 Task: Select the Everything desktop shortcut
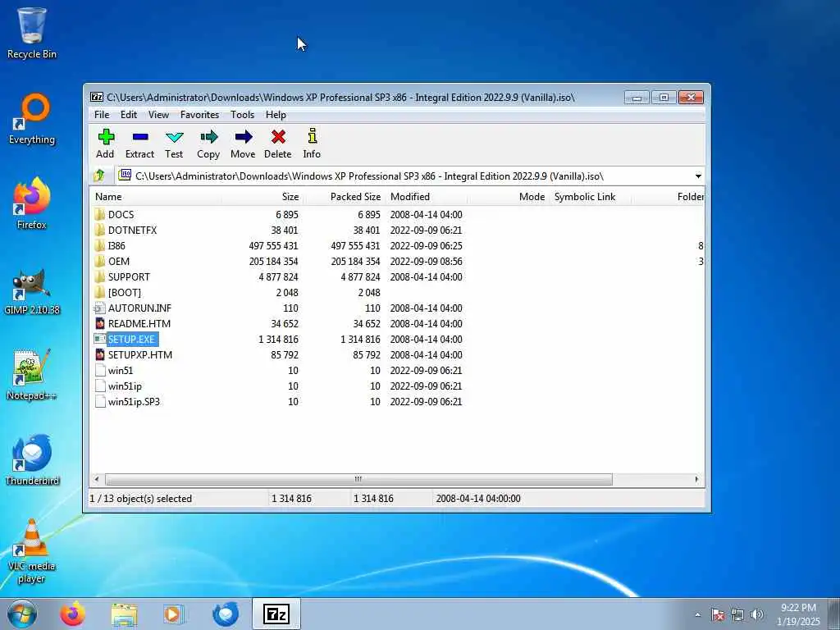coord(32,119)
